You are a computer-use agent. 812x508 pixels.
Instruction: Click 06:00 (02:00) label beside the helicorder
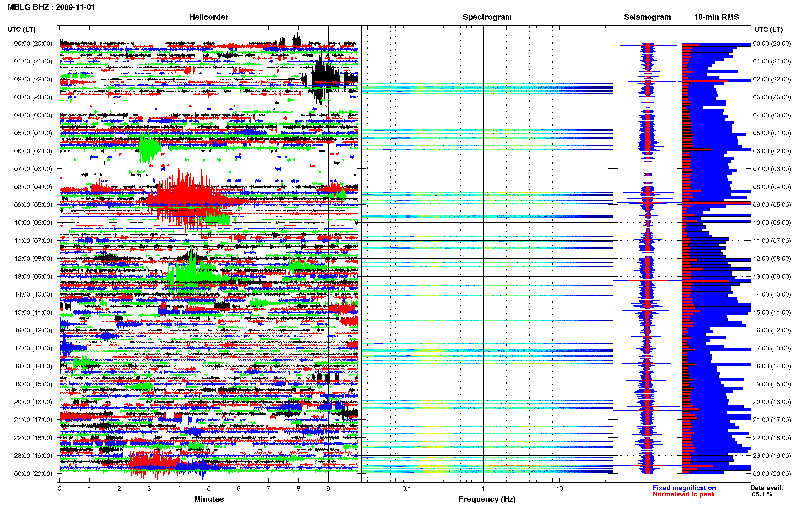coord(33,151)
